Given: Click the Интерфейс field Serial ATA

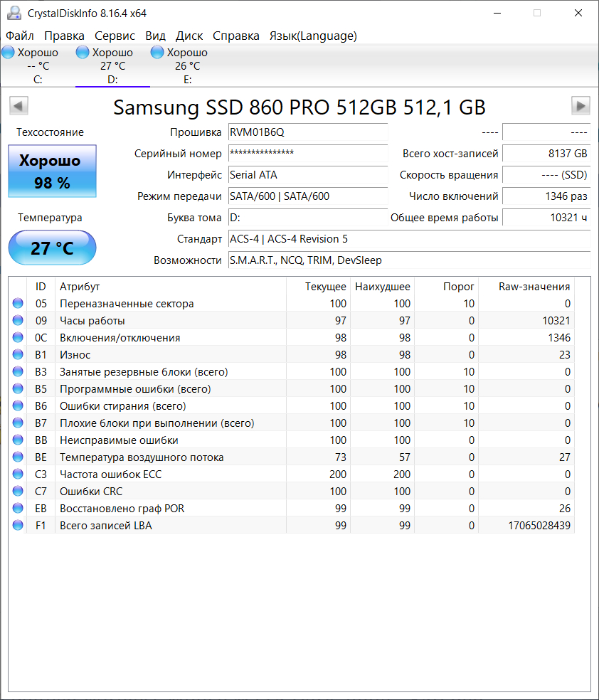Looking at the screenshot, I should tap(308, 175).
